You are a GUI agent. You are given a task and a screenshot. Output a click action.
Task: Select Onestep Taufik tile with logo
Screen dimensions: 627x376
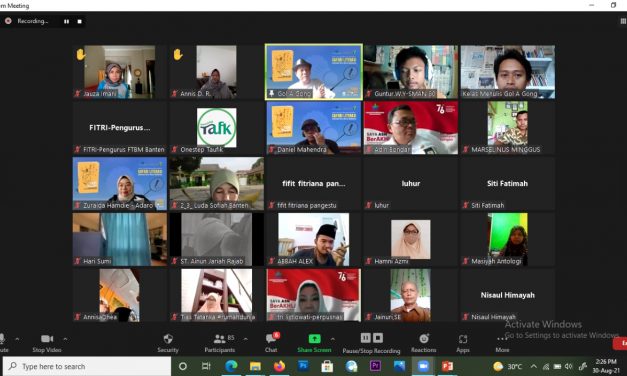216,128
